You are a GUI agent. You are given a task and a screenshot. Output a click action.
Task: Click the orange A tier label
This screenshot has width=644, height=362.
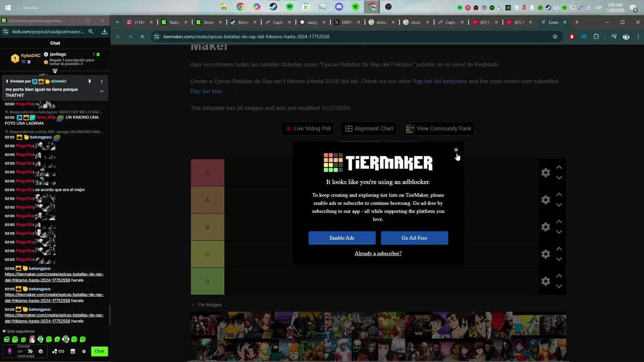207,200
